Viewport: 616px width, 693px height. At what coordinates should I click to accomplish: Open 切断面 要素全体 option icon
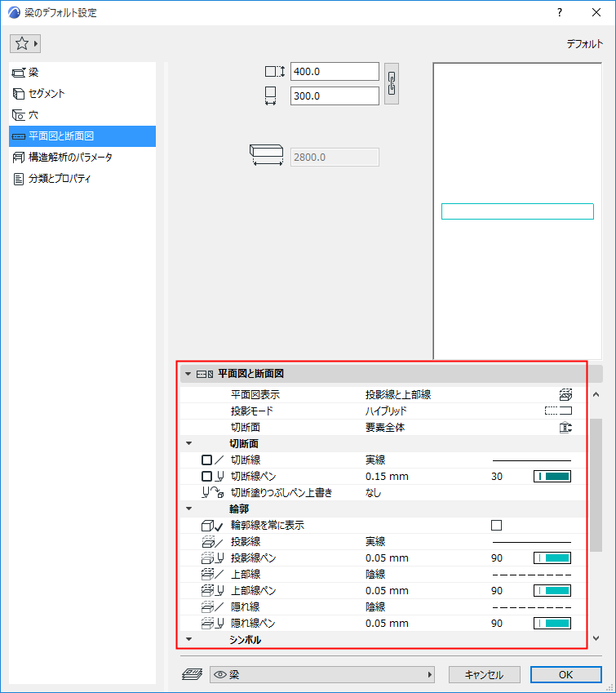[x=565, y=428]
